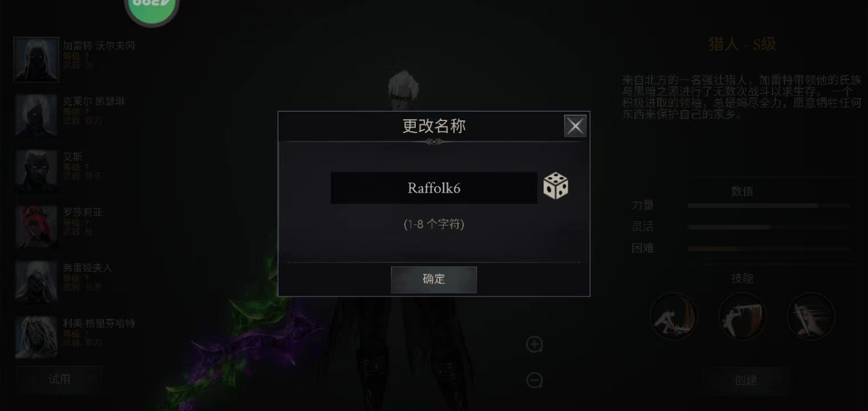Roll the dice for a random name
868x411 pixels.
(x=556, y=186)
